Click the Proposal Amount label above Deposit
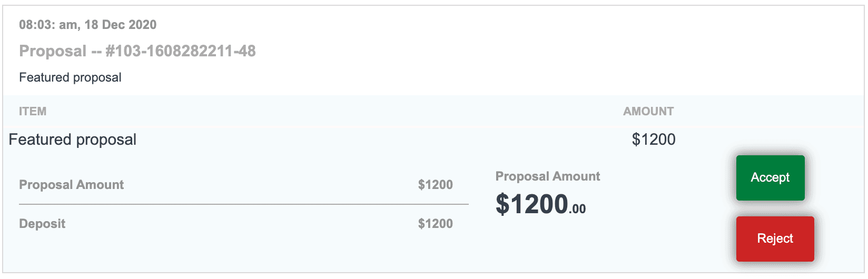 (71, 185)
